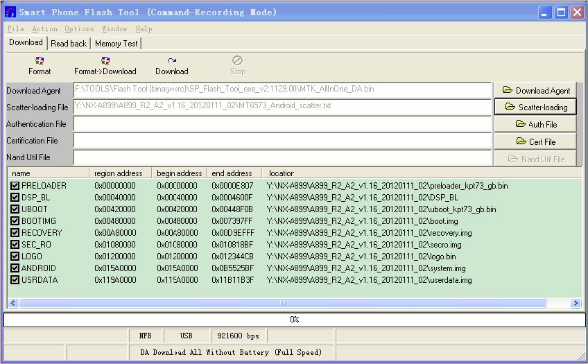Screen dimensions: 588x364
Task: Click DA Download All Without Battery status
Action: point(231,352)
